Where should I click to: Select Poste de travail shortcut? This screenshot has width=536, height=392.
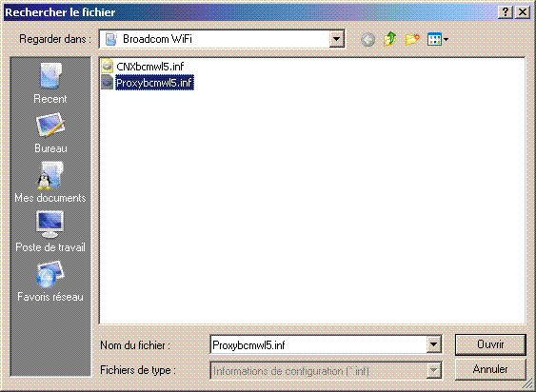[50, 232]
